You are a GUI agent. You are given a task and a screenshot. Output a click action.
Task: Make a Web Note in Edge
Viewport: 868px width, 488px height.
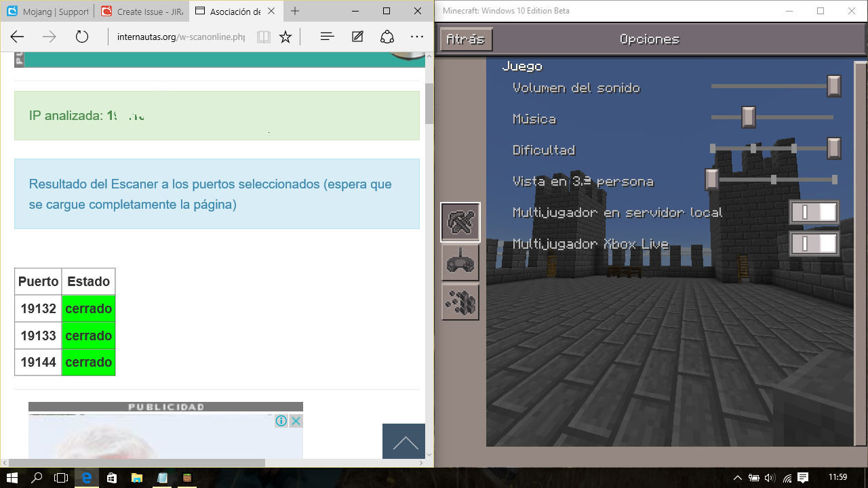357,37
